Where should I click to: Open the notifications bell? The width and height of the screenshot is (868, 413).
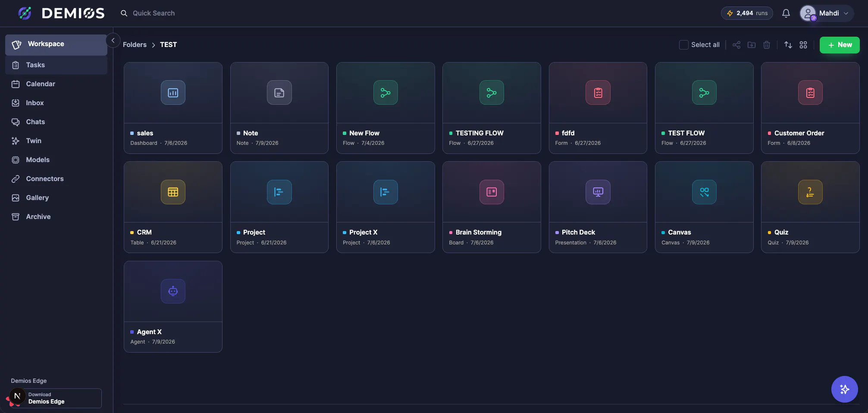click(x=786, y=13)
